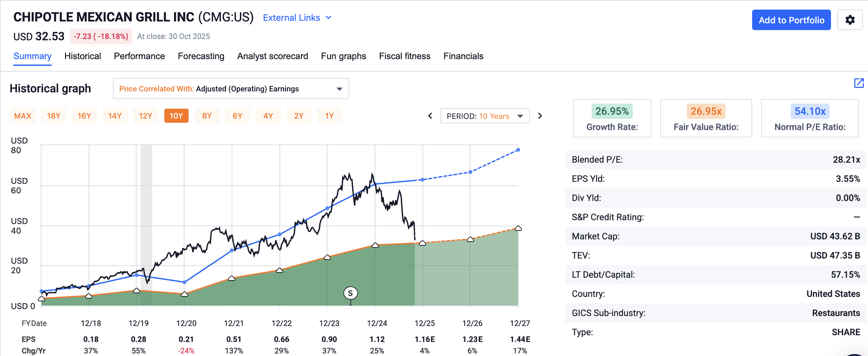View the Analyst scorecard tab

[x=273, y=56]
